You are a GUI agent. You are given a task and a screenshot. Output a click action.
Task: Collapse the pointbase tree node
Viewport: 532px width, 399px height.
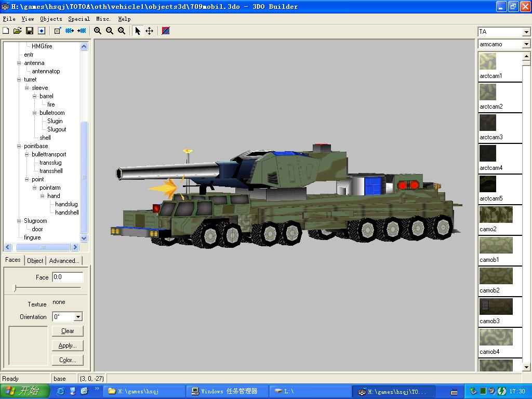coord(19,146)
